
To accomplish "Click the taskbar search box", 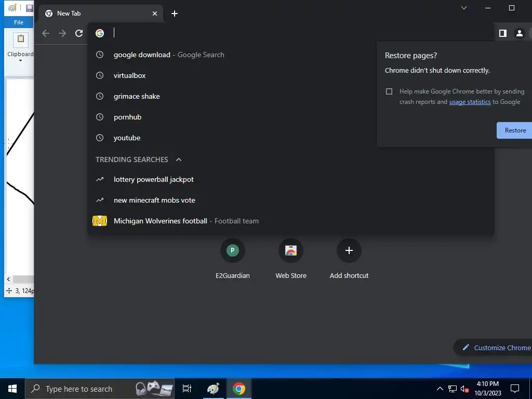I will (x=100, y=389).
